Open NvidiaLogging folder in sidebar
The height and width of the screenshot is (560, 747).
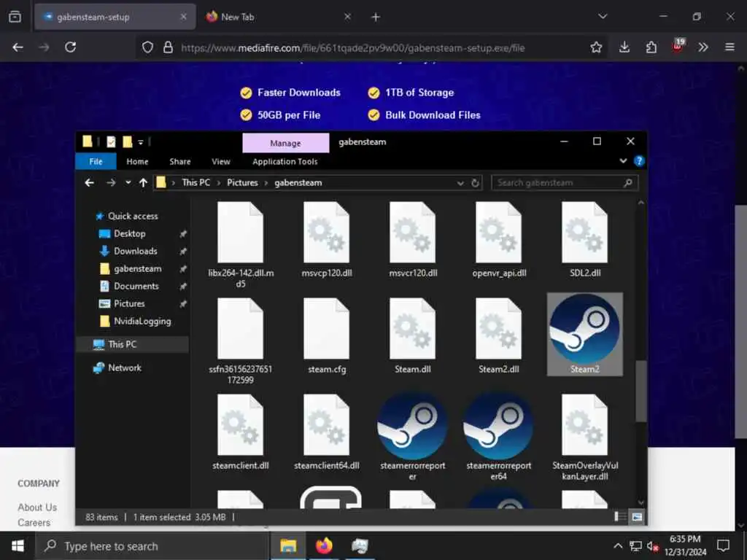coord(142,322)
